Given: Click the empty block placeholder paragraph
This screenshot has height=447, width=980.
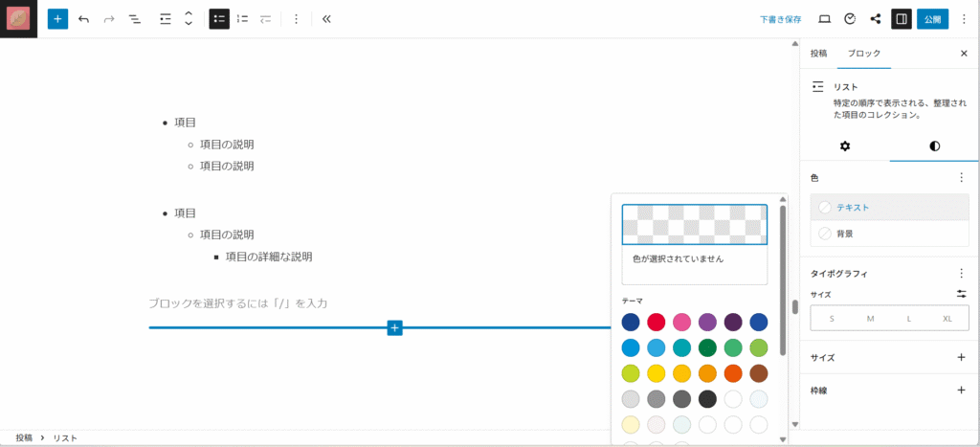Looking at the screenshot, I should 239,303.
